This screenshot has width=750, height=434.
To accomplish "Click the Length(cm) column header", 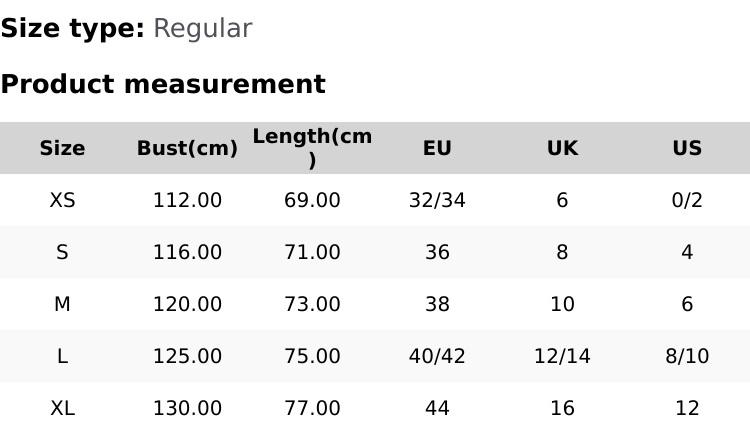I will click(x=312, y=148).
